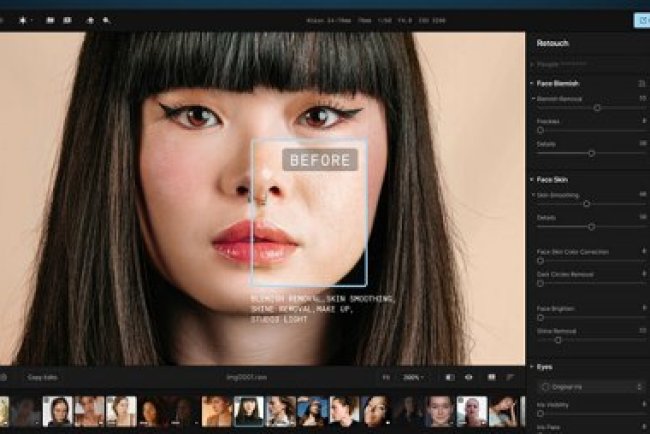Toggle the eye preview icon in bottom bar
The width and height of the screenshot is (650, 434).
[x=469, y=377]
